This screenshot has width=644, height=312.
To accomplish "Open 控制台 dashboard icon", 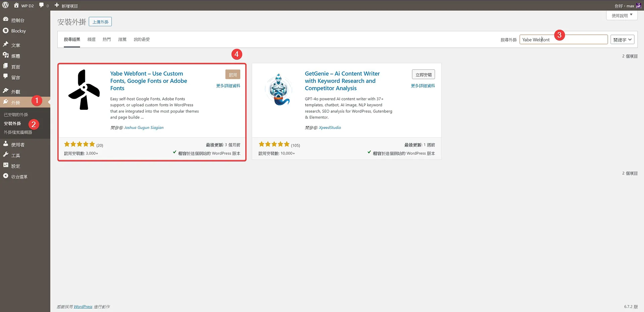I will 6,20.
